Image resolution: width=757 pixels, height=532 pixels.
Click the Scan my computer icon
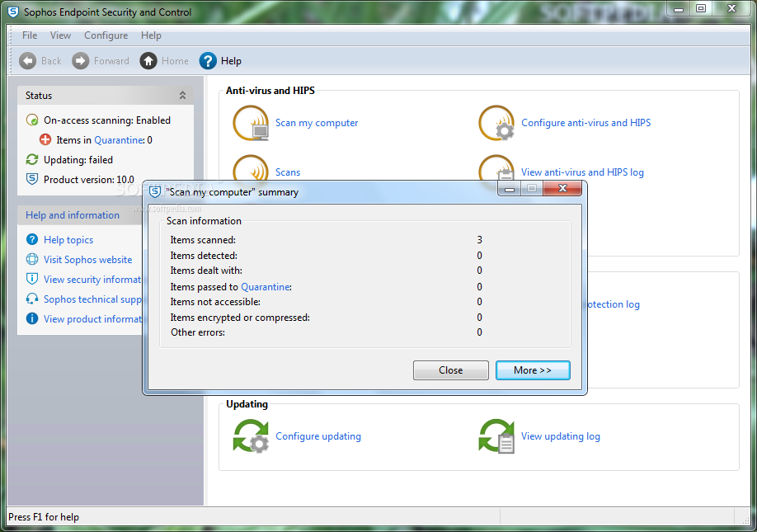251,123
